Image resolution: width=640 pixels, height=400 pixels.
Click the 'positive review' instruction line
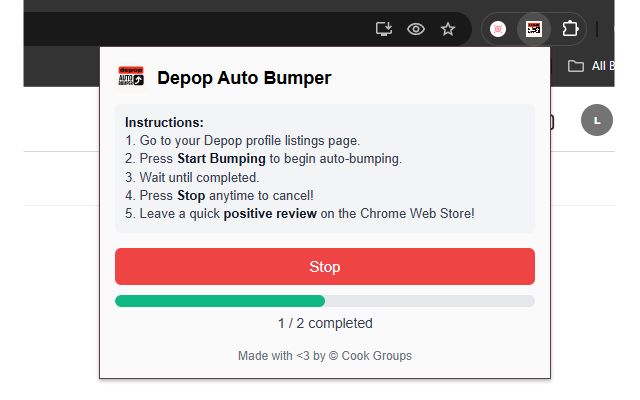click(300, 213)
